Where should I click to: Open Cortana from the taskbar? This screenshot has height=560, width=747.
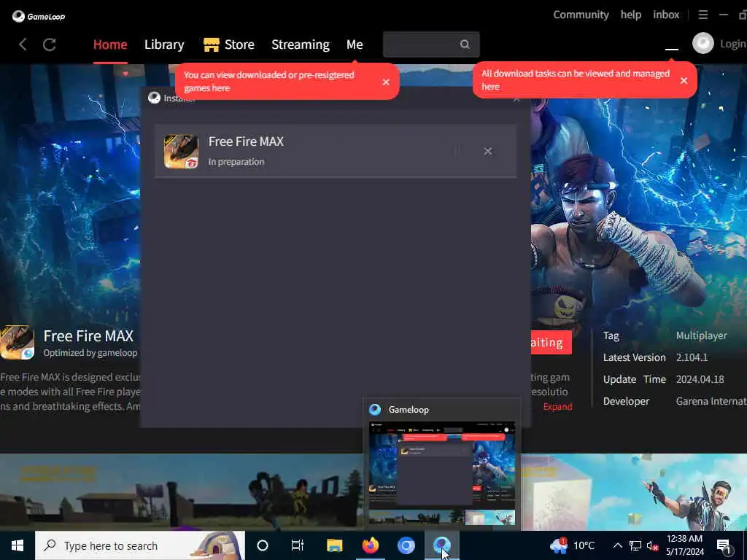coord(263,545)
